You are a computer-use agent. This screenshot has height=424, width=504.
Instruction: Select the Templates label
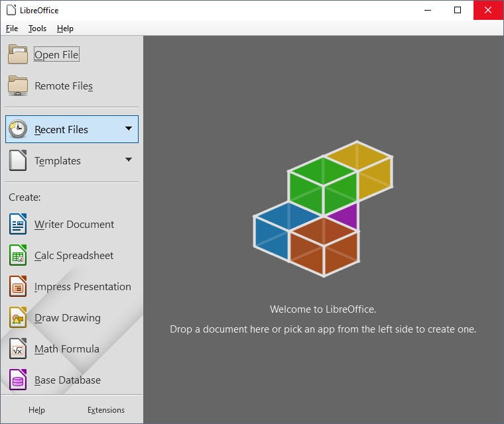point(58,160)
